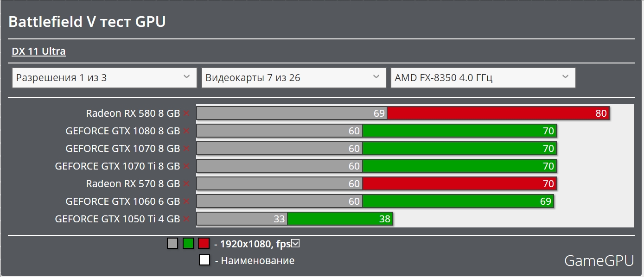The height and width of the screenshot is (277, 644).
Task: Remove GEFORCE GTX 1050 Ti 4 GB with red X
Action: (x=186, y=219)
